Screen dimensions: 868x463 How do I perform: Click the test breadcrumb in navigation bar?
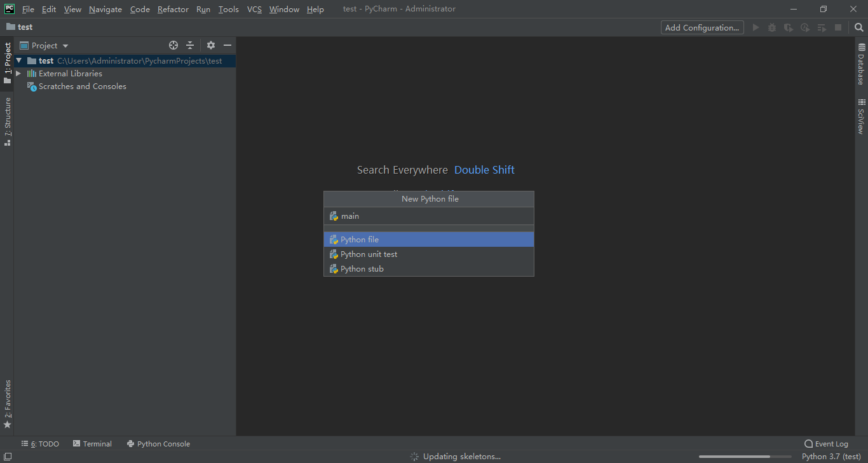(25, 27)
